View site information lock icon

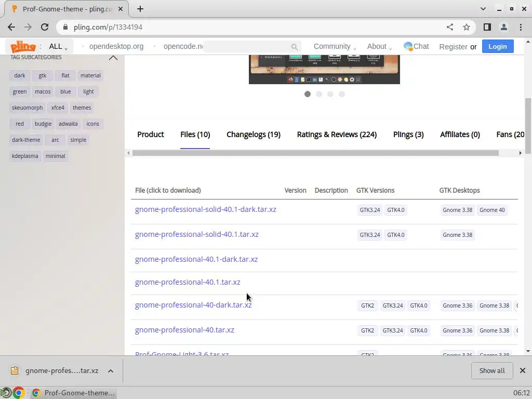click(x=65, y=27)
